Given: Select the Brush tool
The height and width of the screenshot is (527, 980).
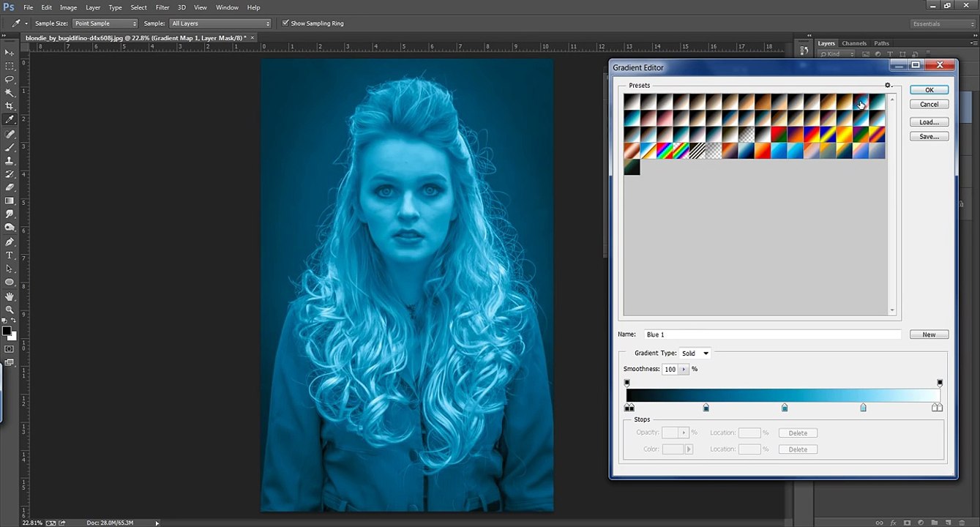Looking at the screenshot, I should coord(10,148).
